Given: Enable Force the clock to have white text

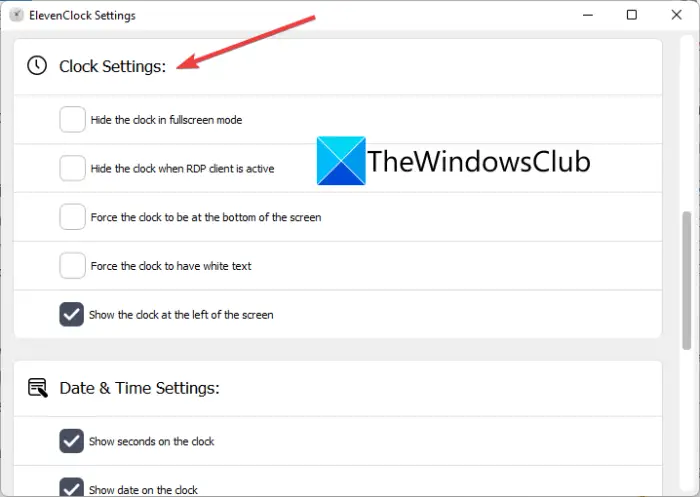Looking at the screenshot, I should click(x=72, y=265).
